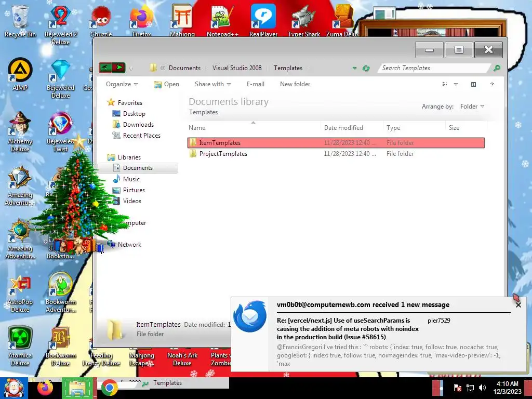
Task: Toggle the preview pane button
Action: [x=474, y=85]
